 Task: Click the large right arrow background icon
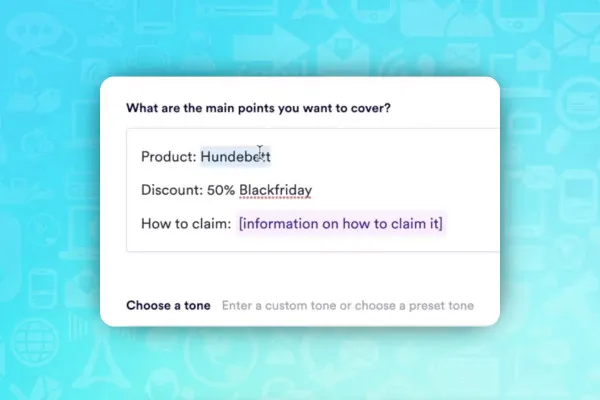click(x=271, y=48)
